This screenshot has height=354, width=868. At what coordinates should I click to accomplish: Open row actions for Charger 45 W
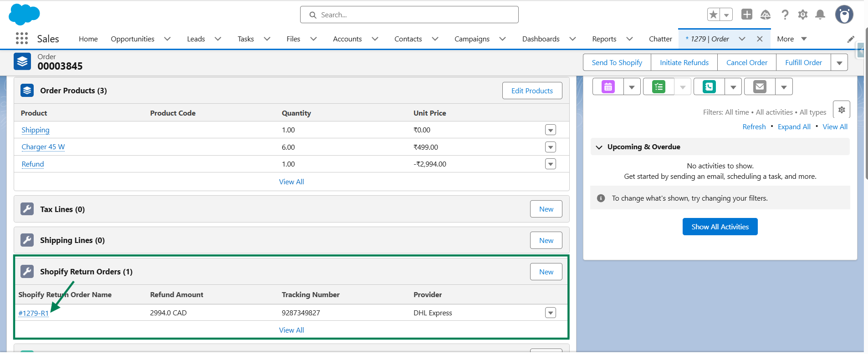click(x=551, y=147)
